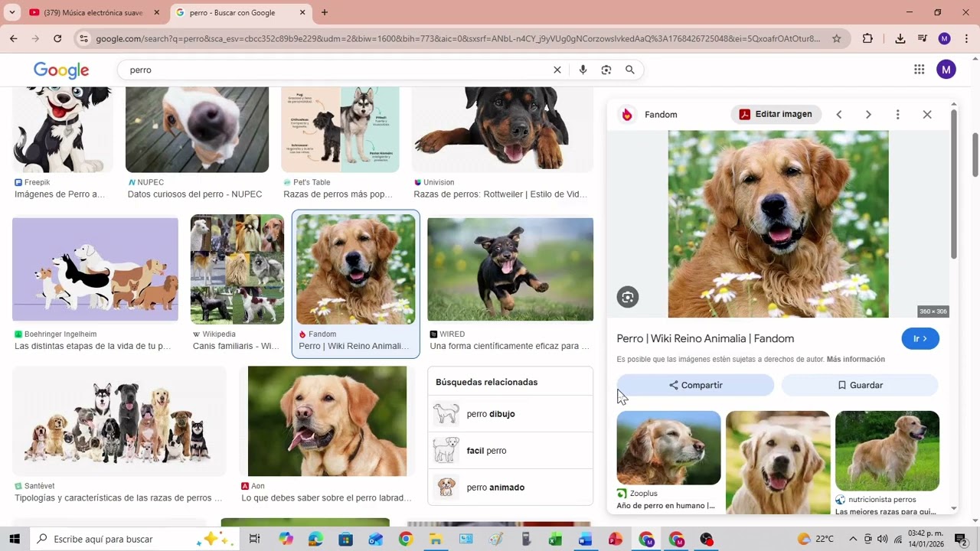Go to the Google logo homepage

(x=61, y=70)
